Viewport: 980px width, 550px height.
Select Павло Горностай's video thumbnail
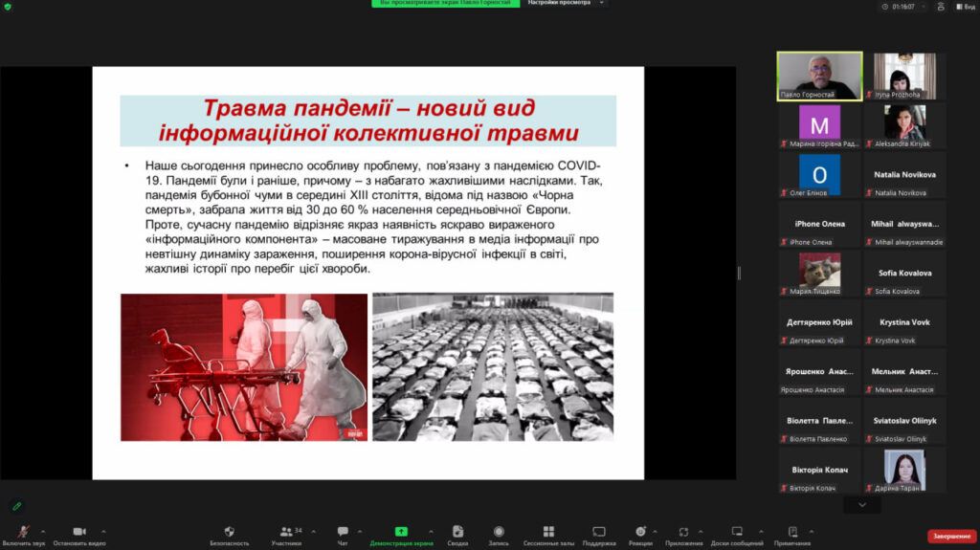coord(819,76)
